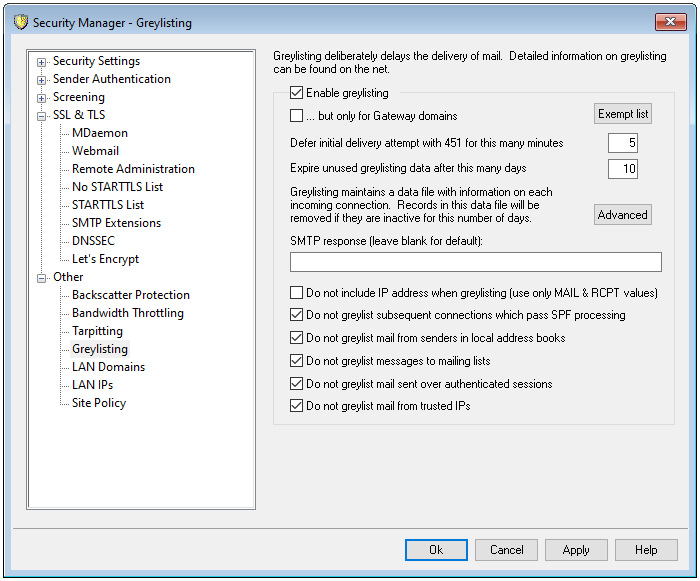Click the Exempt list button

point(623,114)
